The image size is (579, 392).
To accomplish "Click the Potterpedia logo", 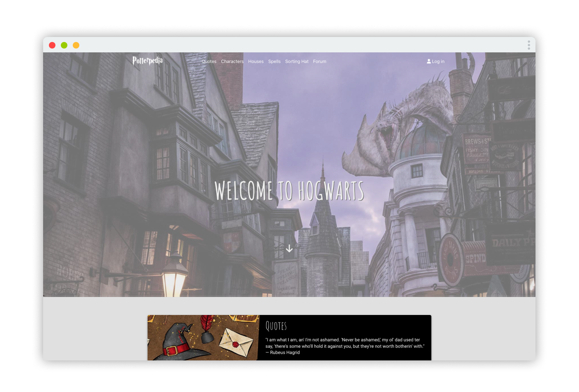I will coord(147,61).
